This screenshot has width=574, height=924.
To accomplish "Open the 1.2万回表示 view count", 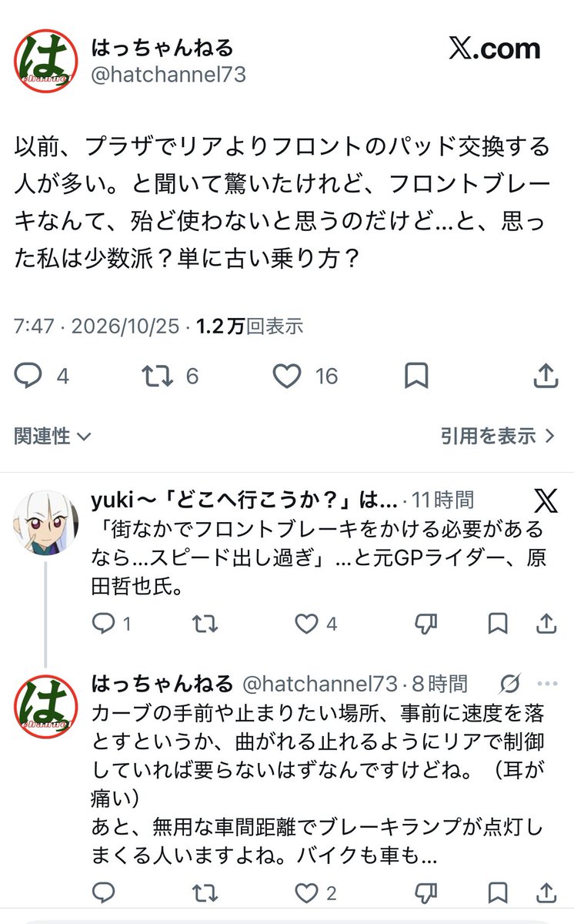I will coord(250,326).
